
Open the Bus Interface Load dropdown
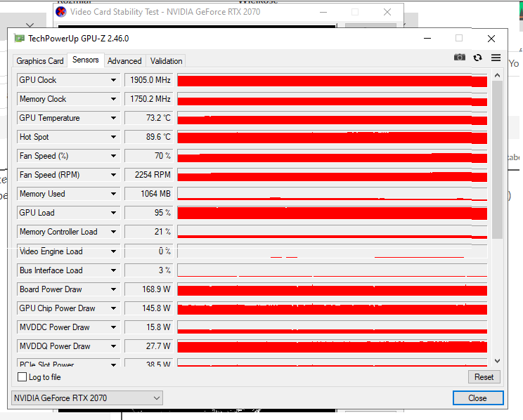tap(113, 270)
